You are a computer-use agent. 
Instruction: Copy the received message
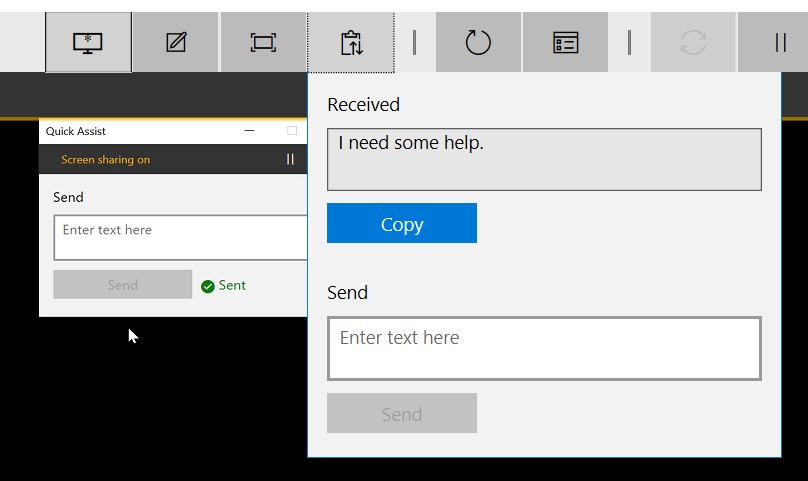pyautogui.click(x=402, y=223)
